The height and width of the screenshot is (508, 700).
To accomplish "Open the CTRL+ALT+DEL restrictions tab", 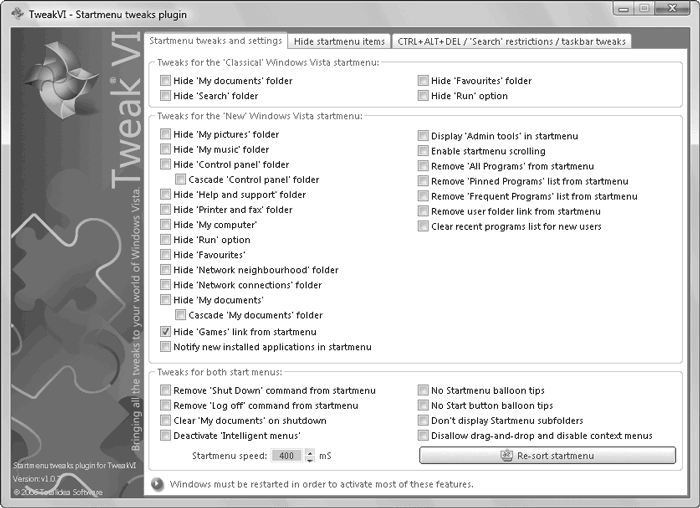I will pos(512,41).
